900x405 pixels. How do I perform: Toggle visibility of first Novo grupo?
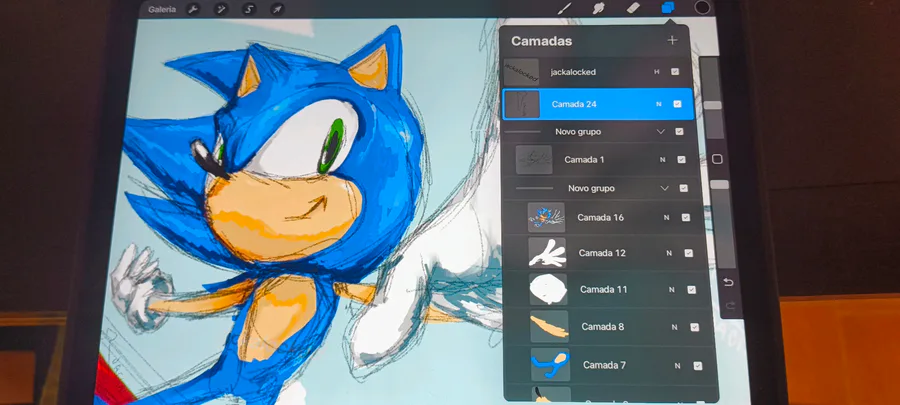coord(680,131)
